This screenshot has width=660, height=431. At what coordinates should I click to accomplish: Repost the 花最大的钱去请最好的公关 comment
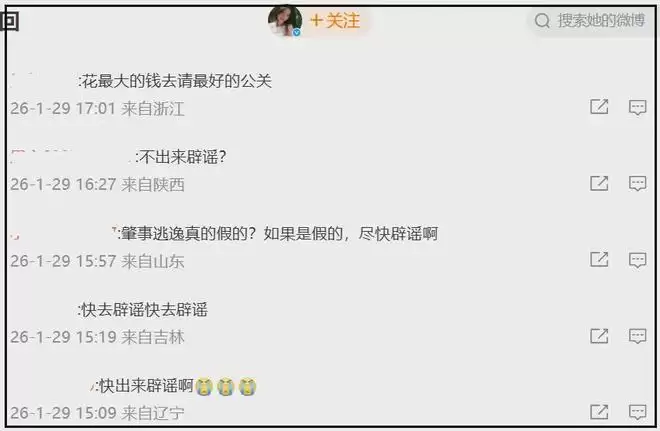(599, 107)
